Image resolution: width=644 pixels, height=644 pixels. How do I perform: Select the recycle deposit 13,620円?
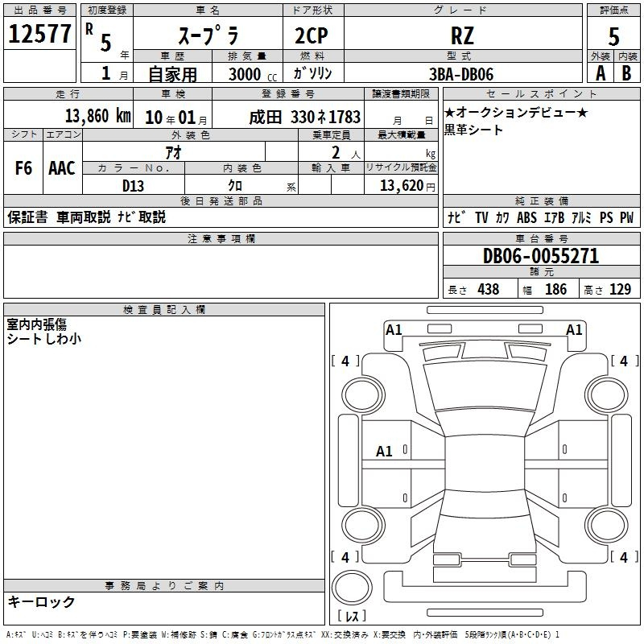[x=407, y=186]
